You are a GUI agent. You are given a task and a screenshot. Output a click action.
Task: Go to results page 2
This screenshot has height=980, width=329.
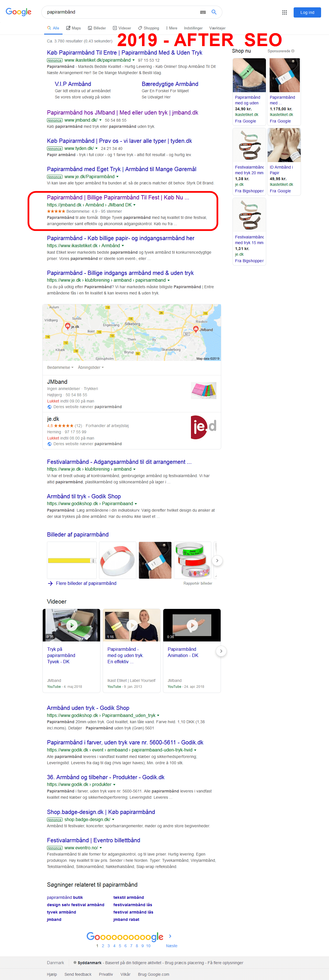click(x=103, y=946)
